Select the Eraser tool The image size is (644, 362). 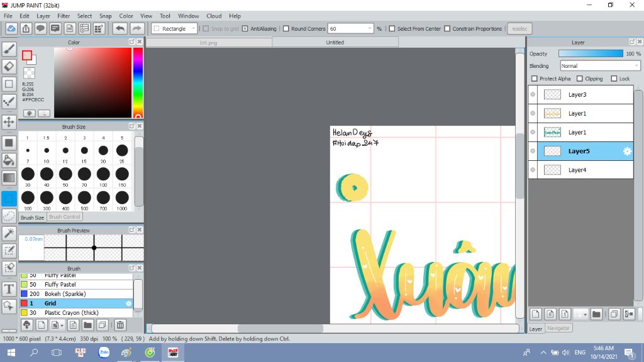(9, 67)
